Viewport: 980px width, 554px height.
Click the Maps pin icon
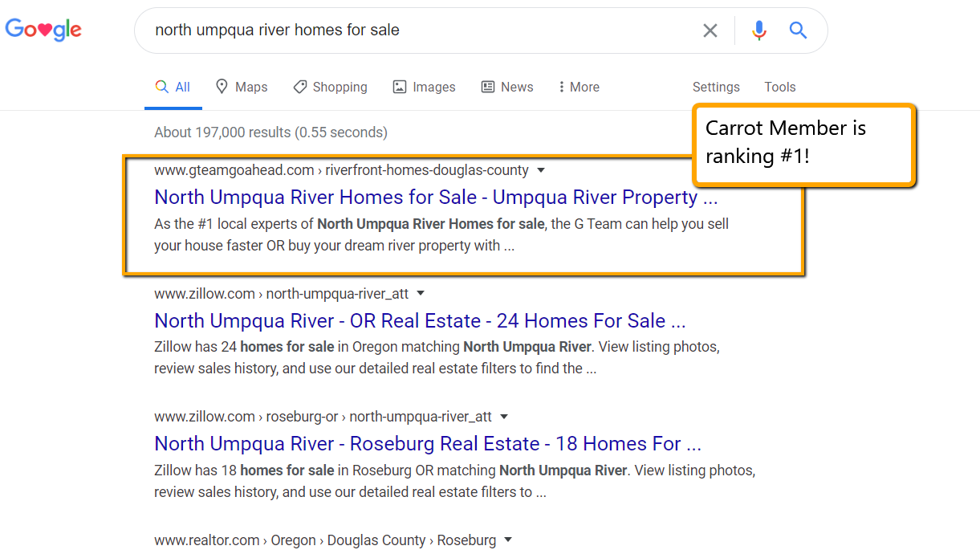[x=222, y=87]
